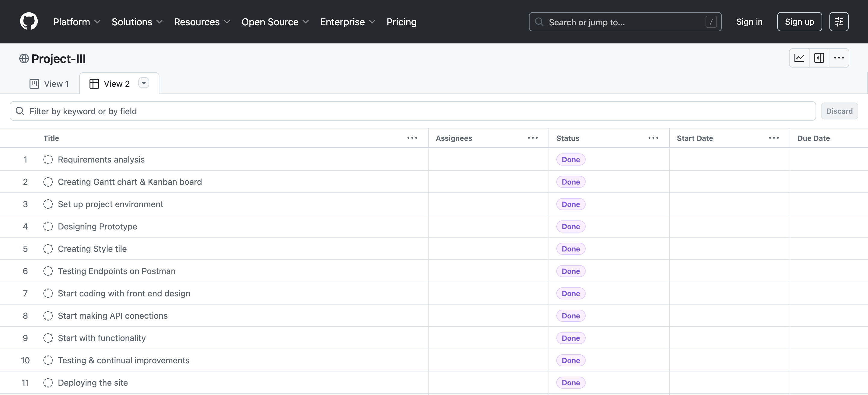Open the Pricing page

(401, 22)
